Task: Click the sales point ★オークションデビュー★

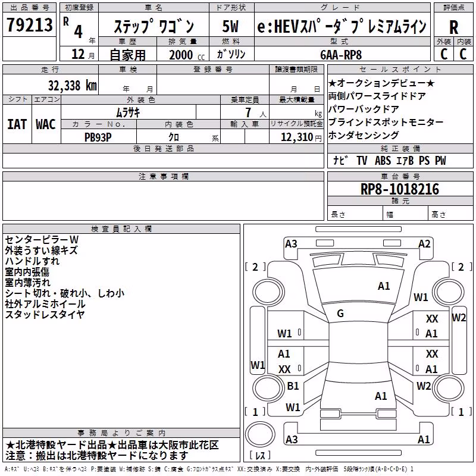Action: pos(381,83)
